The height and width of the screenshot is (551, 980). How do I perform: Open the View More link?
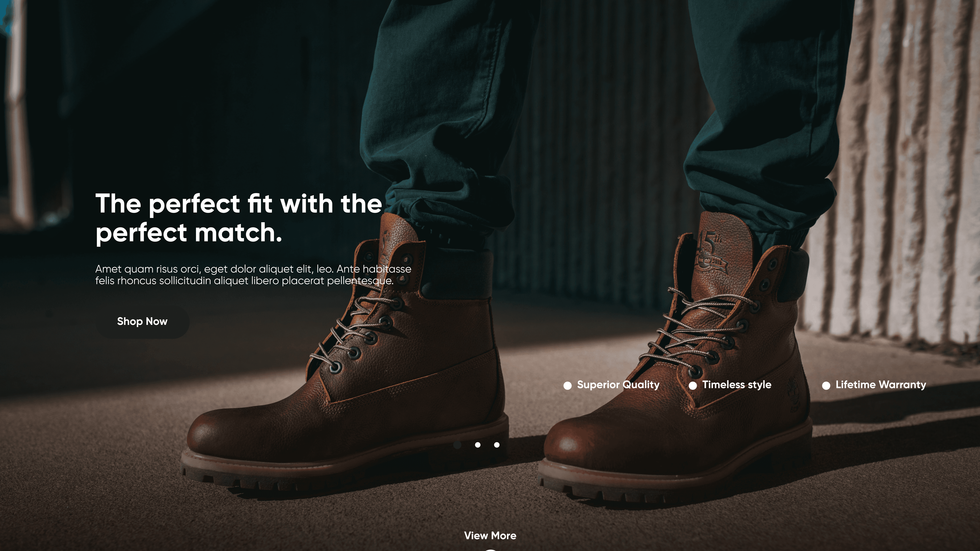tap(490, 536)
